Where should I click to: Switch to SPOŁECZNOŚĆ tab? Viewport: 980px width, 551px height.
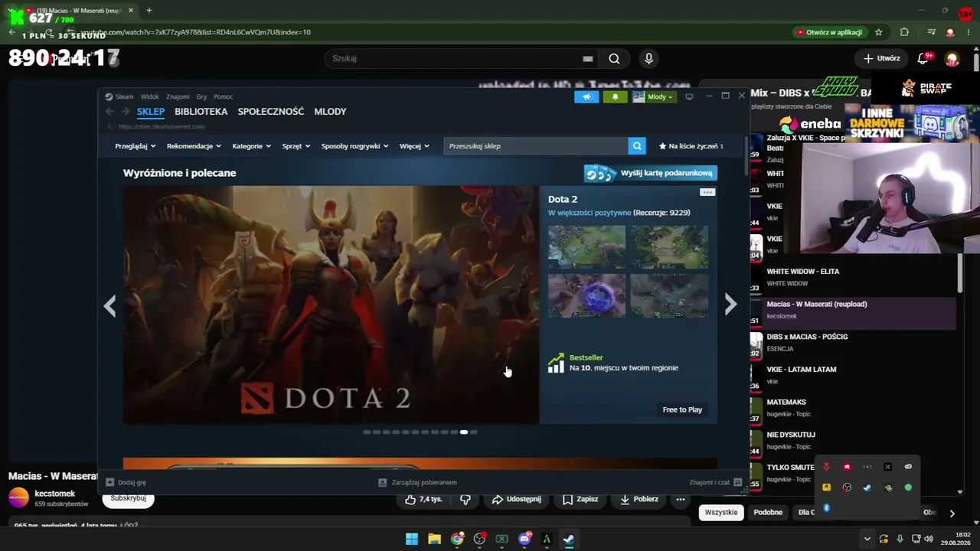click(x=271, y=112)
